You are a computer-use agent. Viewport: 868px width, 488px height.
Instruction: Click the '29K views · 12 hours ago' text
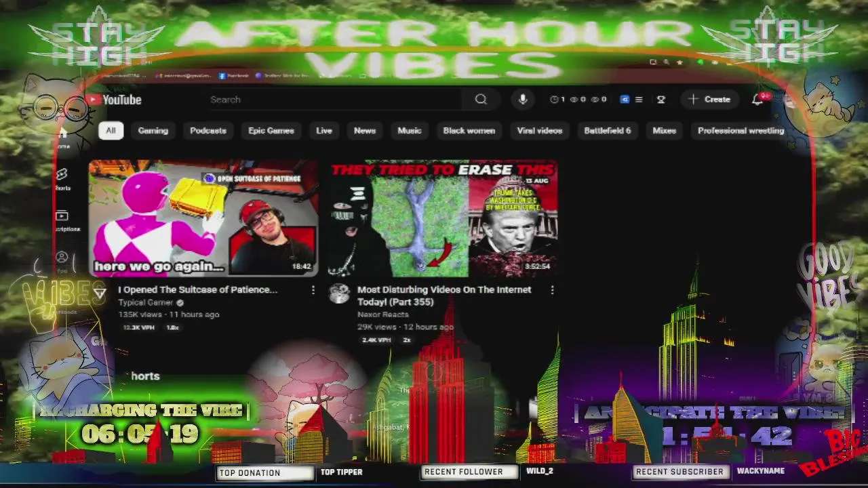click(406, 327)
